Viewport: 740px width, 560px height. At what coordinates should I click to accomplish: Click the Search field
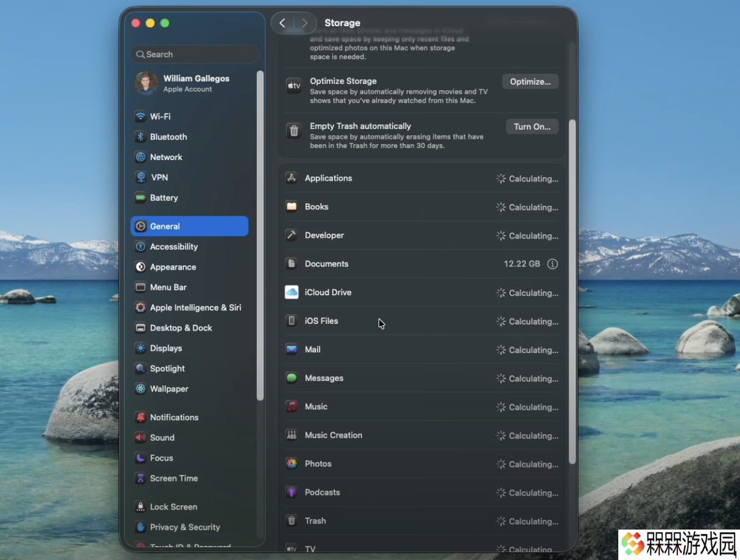(195, 54)
